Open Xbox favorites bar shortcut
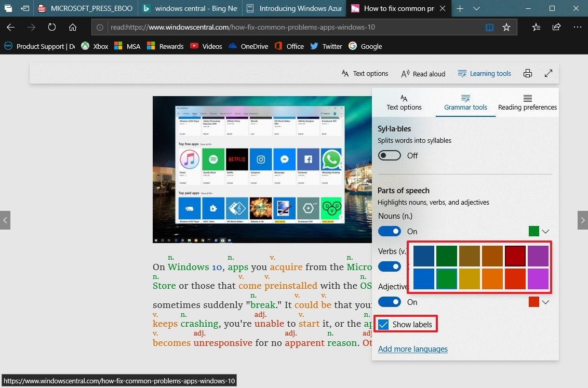588x388 pixels. click(95, 46)
